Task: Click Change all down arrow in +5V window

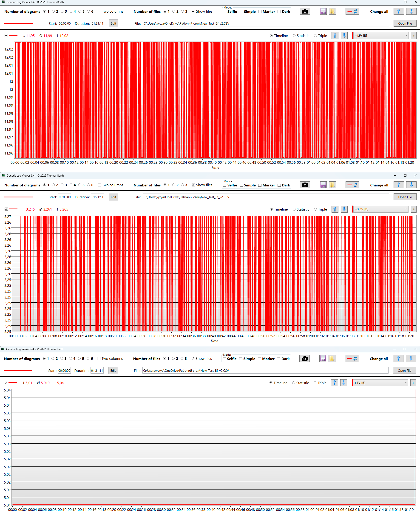Action: pos(411,358)
